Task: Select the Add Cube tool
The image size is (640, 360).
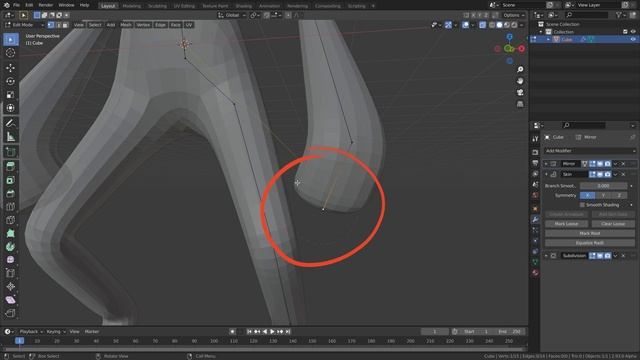Action: coord(11,152)
